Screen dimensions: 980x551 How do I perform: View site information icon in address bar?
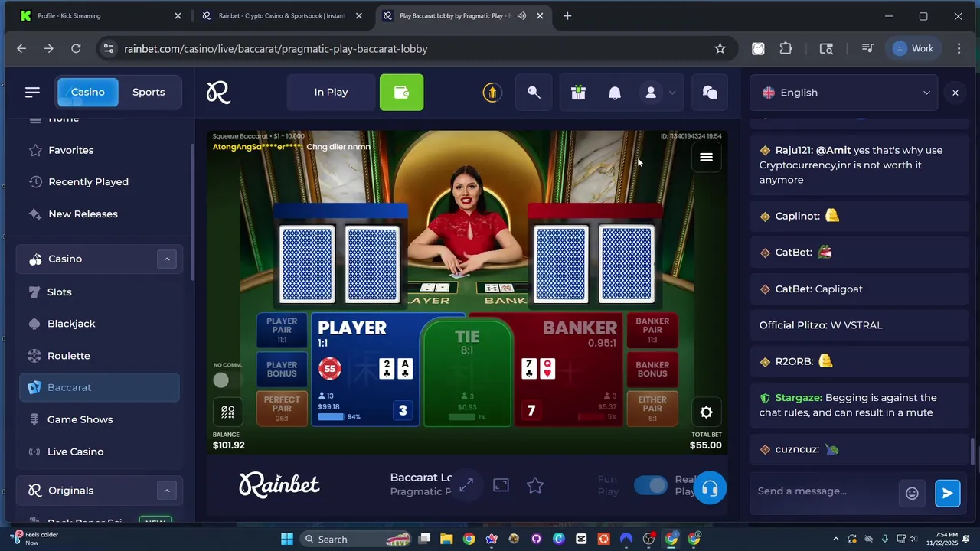(x=109, y=48)
